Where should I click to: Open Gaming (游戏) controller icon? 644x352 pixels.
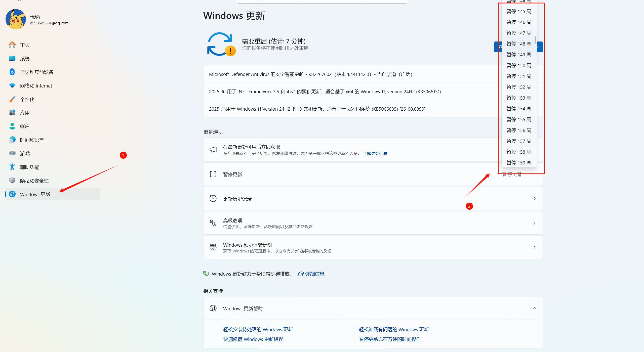tap(12, 153)
